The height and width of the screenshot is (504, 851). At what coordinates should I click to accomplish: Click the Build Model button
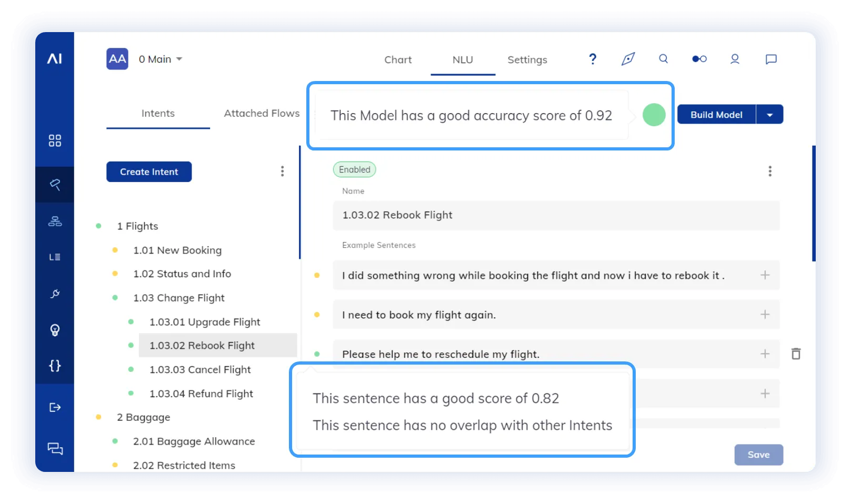point(716,115)
